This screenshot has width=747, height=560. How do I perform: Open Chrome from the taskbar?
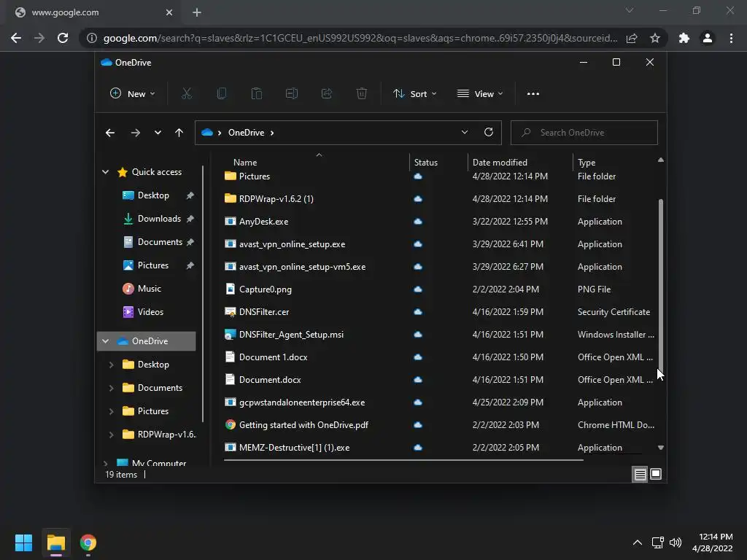(88, 542)
